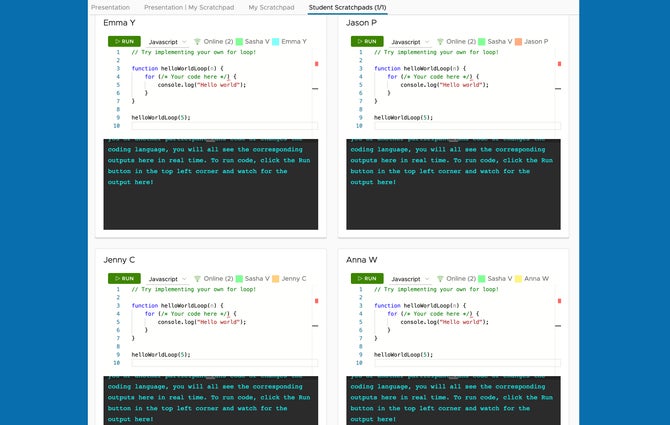The image size is (670, 425).
Task: Click the online status icon in Jenny C's scratchpad
Action: [197, 278]
